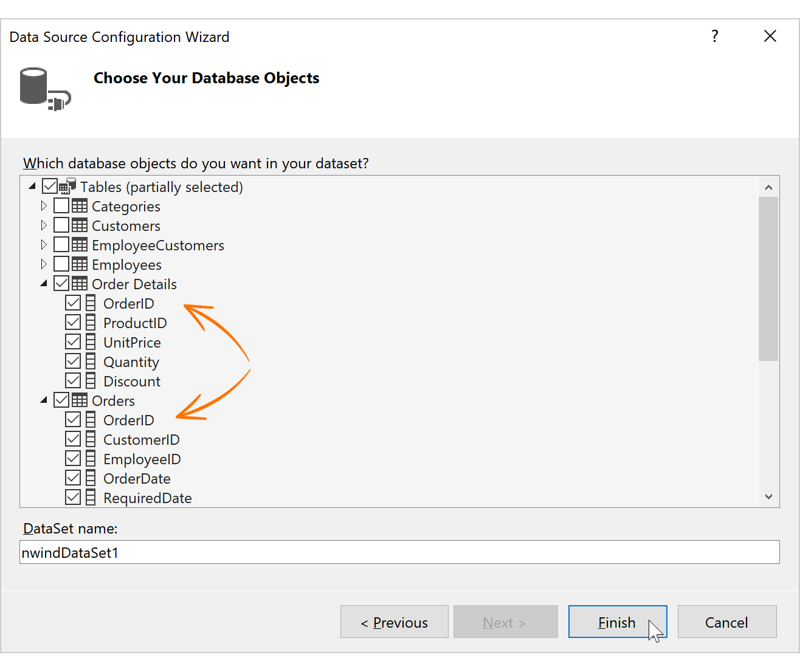Check the Customers table checkbox
800x672 pixels.
pos(61,225)
